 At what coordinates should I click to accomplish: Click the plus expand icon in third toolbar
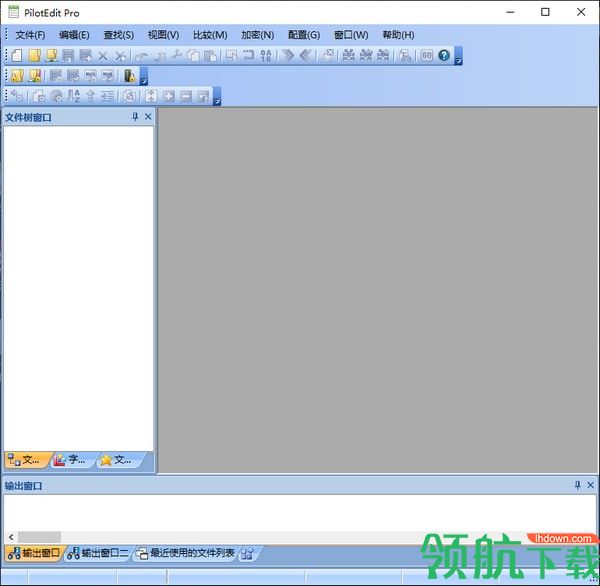(168, 96)
